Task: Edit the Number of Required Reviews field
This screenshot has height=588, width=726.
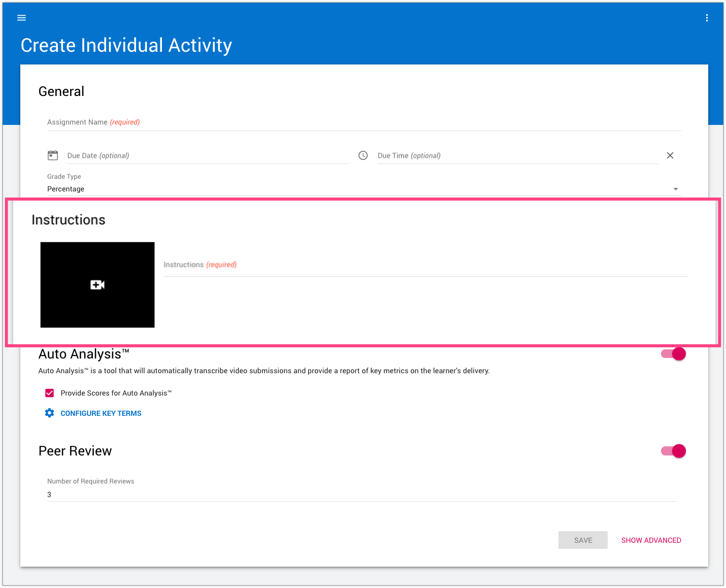Action: (x=361, y=495)
